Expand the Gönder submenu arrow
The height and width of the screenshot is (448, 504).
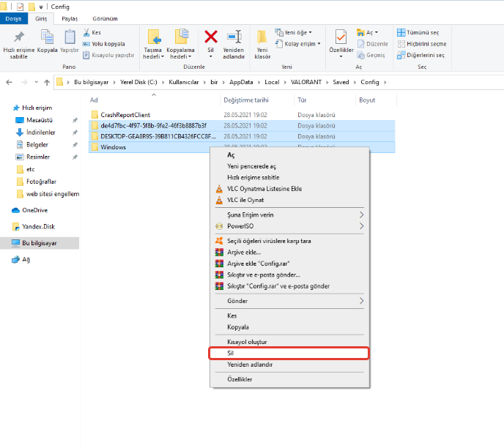[x=361, y=301]
